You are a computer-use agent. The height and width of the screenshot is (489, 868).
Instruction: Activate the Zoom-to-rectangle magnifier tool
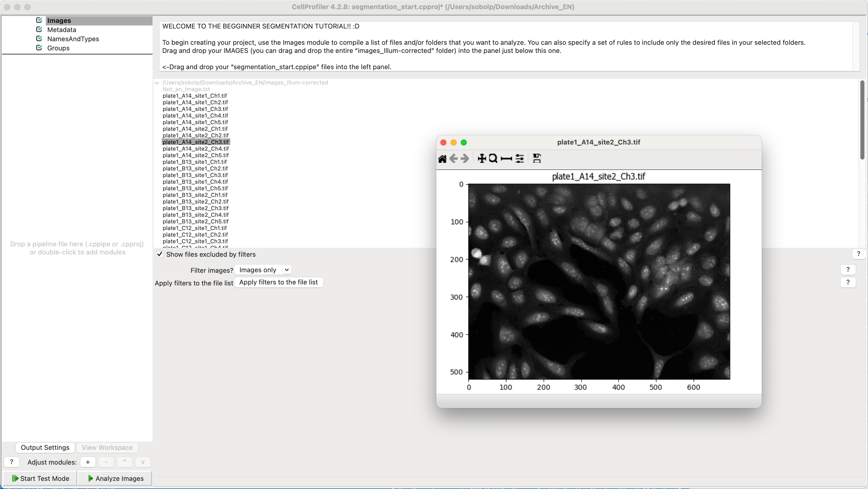coord(493,158)
